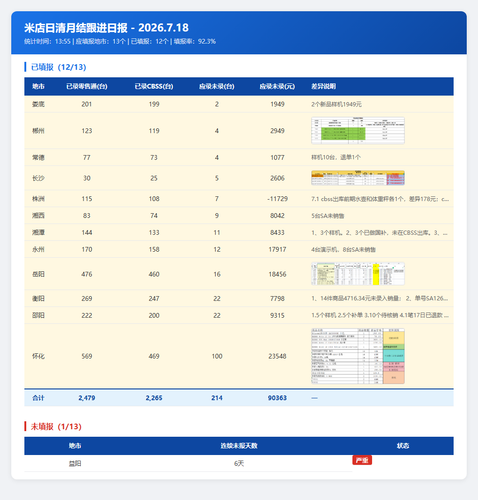The image size is (478, 500).
Task: Click the 怀化 city cell
Action: click(38, 356)
